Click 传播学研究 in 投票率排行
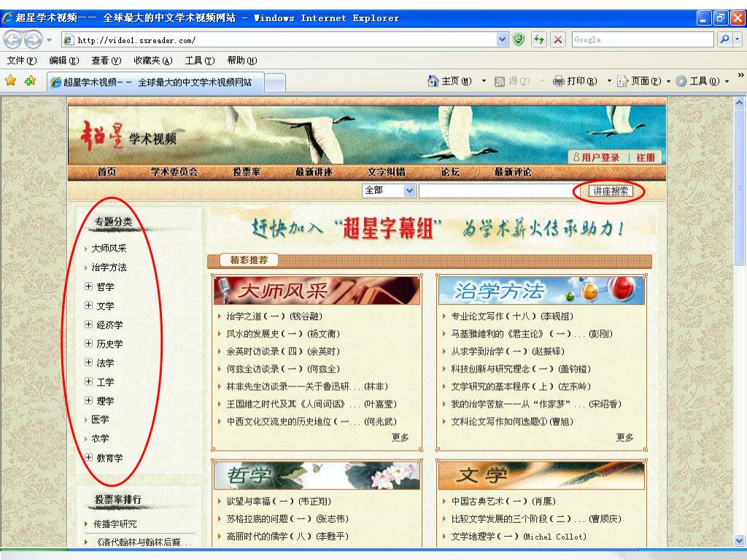The image size is (747, 560). [115, 524]
